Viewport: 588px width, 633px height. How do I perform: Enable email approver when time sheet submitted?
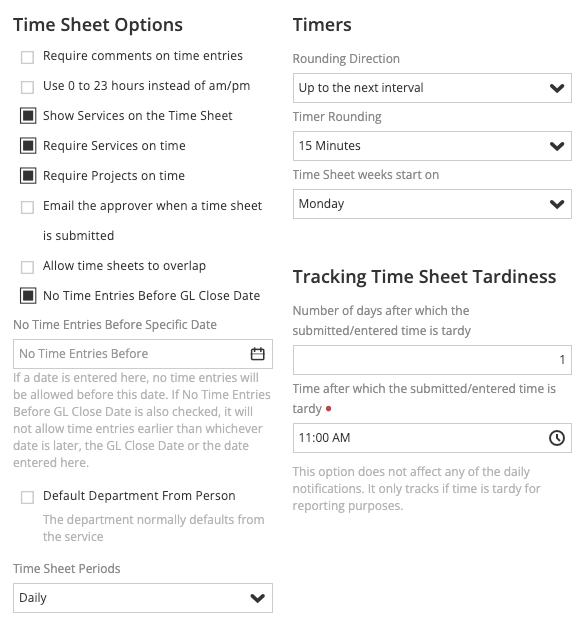click(x=27, y=207)
